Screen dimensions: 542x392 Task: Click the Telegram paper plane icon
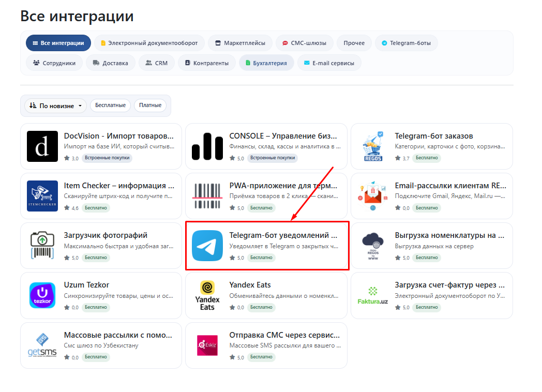point(207,246)
